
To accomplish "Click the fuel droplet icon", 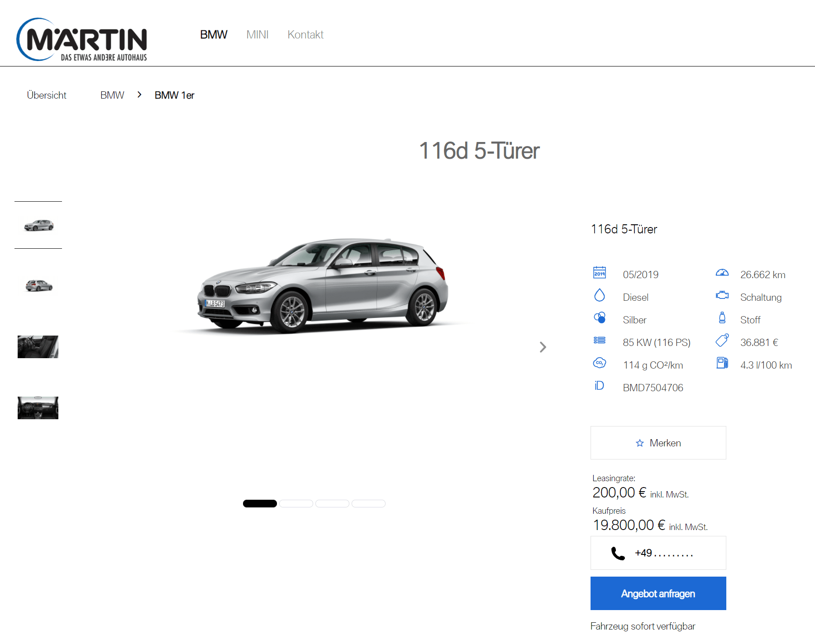I will [x=600, y=295].
